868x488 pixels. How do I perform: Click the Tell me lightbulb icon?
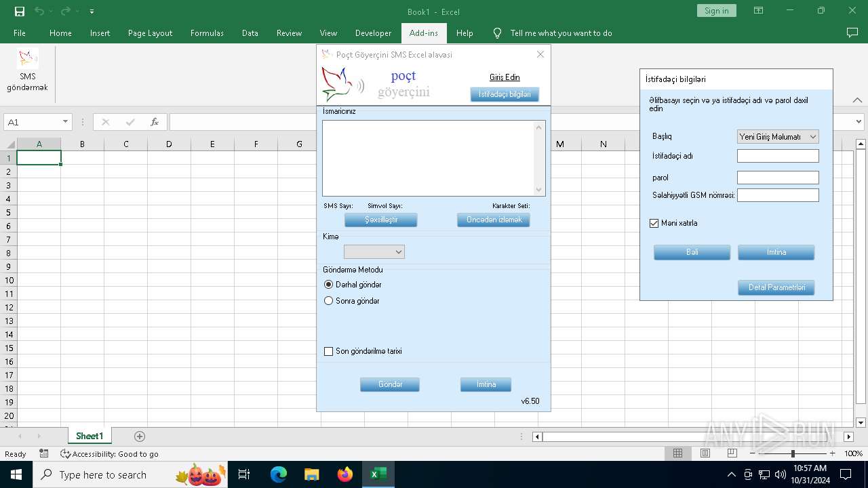pyautogui.click(x=497, y=33)
